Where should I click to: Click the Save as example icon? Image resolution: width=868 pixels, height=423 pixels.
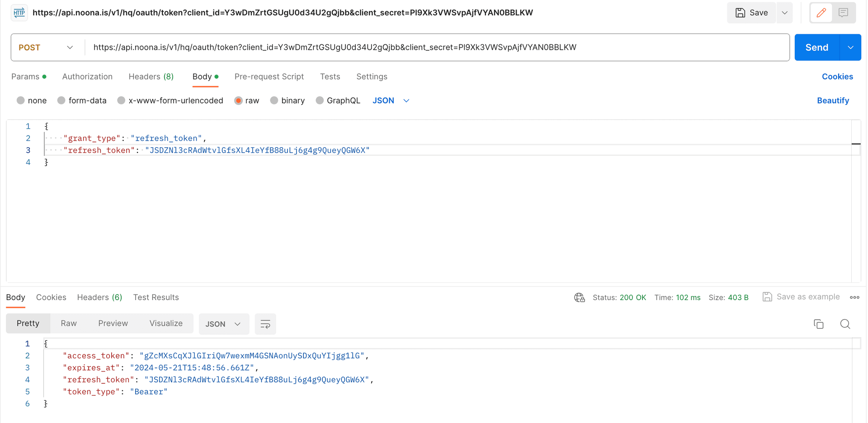767,297
